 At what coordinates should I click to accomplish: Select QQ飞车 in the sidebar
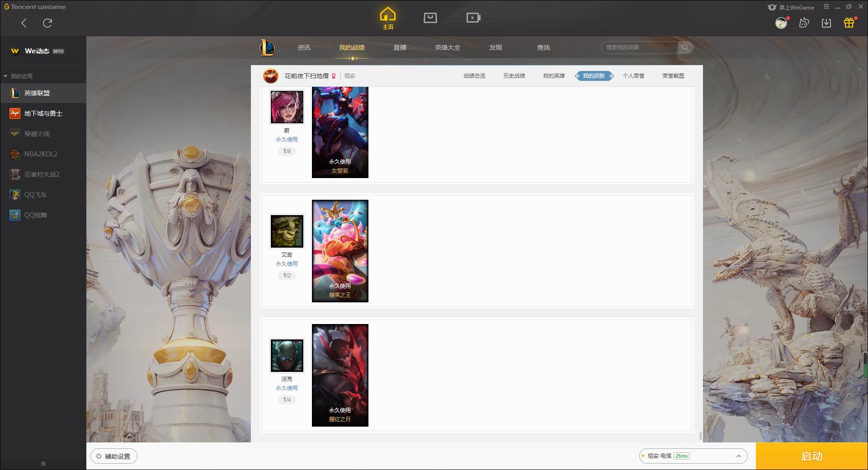point(43,195)
